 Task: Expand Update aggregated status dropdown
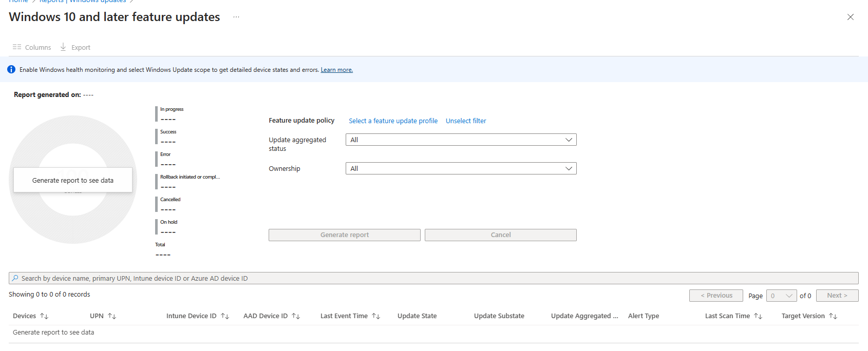pyautogui.click(x=461, y=140)
